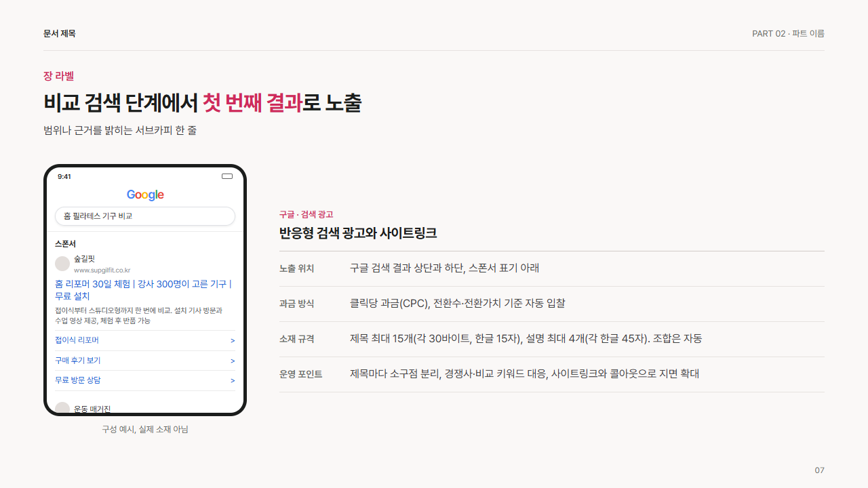Open the '무료 방문 상담' sitelink
The image size is (868, 488).
(x=145, y=380)
